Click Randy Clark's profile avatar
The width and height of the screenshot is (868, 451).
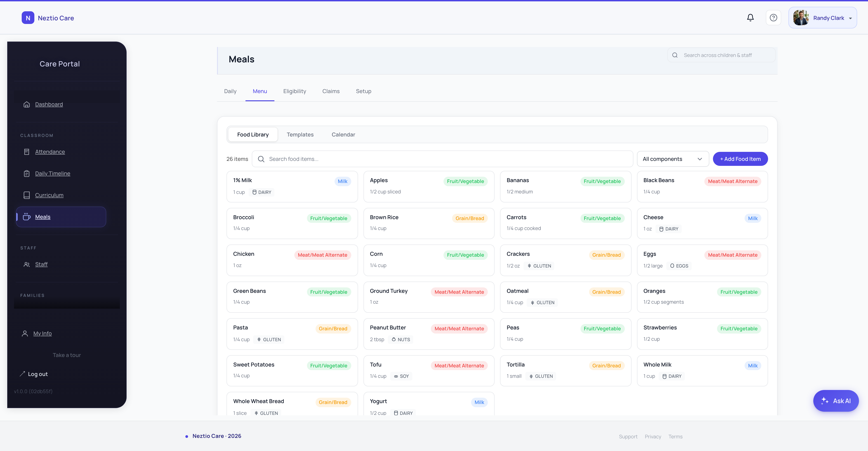pyautogui.click(x=801, y=18)
